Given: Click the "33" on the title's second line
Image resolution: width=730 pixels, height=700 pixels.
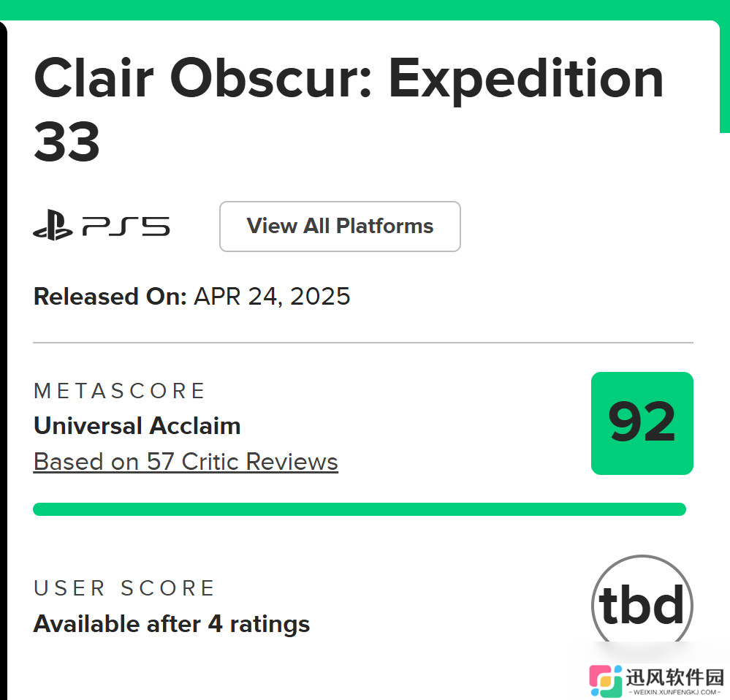Looking at the screenshot, I should coord(66,142).
